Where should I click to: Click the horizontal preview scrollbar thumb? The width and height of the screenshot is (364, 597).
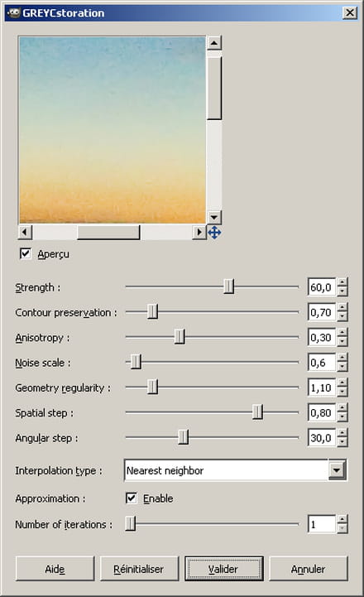click(108, 232)
